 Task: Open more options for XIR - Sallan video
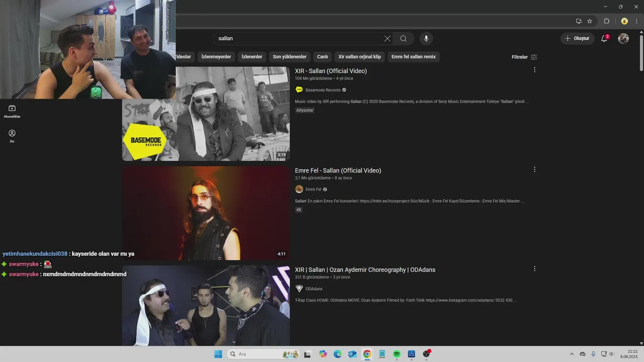(534, 70)
